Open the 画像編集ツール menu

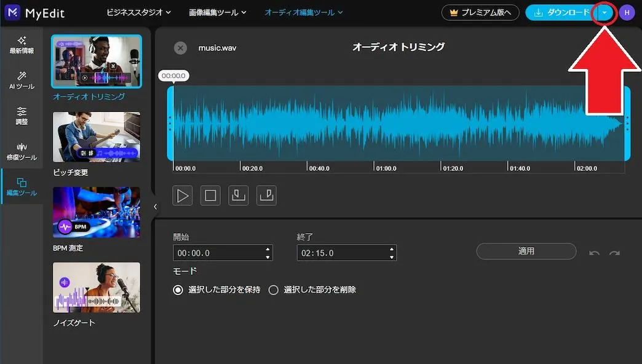[218, 12]
